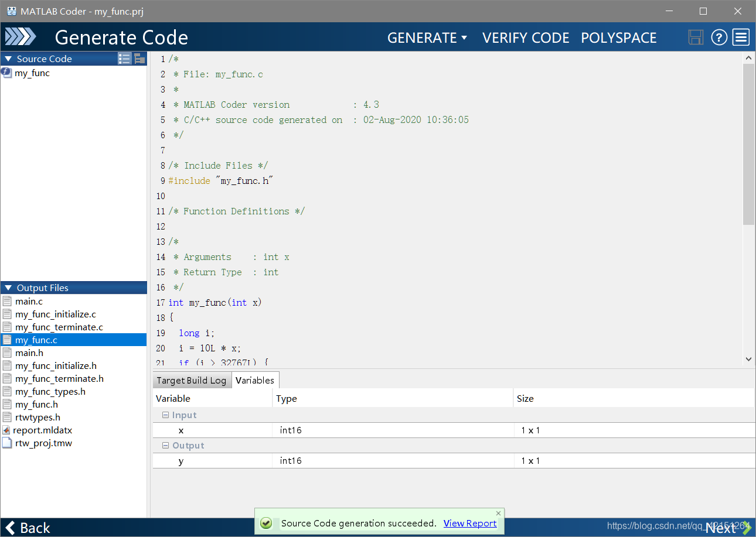Select the Variables tab
756x537 pixels.
point(255,380)
